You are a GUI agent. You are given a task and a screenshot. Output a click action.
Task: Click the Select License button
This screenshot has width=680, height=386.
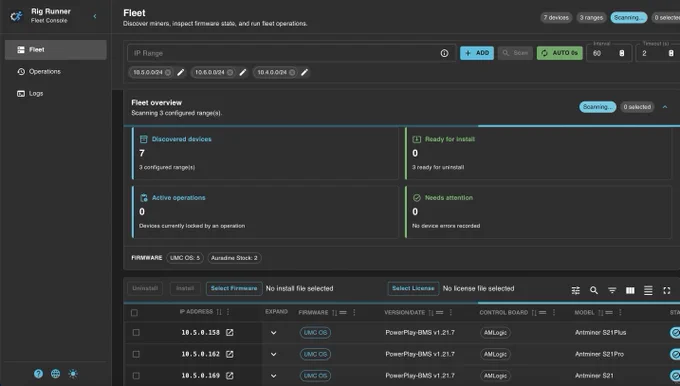point(413,288)
